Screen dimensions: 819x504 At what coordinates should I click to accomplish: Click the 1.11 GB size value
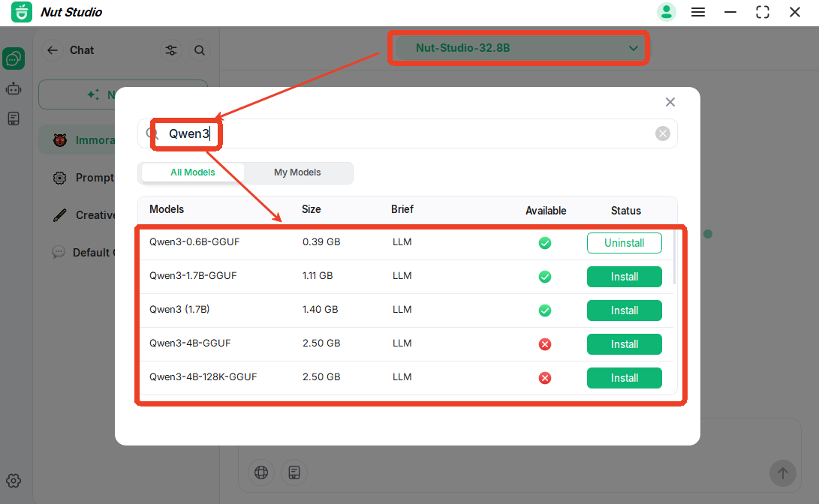pyautogui.click(x=318, y=276)
